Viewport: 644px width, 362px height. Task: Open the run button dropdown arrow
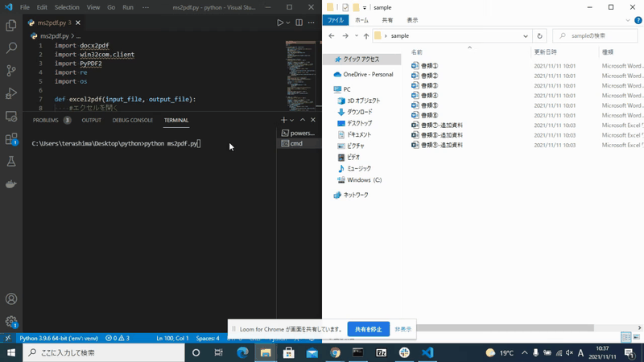tap(288, 23)
